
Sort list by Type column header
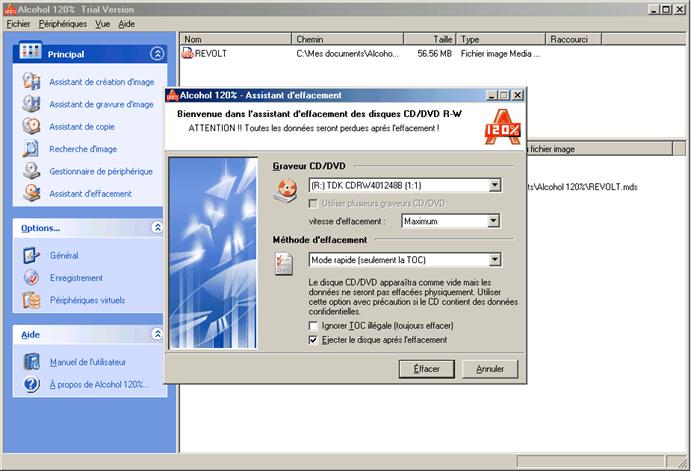(501, 39)
